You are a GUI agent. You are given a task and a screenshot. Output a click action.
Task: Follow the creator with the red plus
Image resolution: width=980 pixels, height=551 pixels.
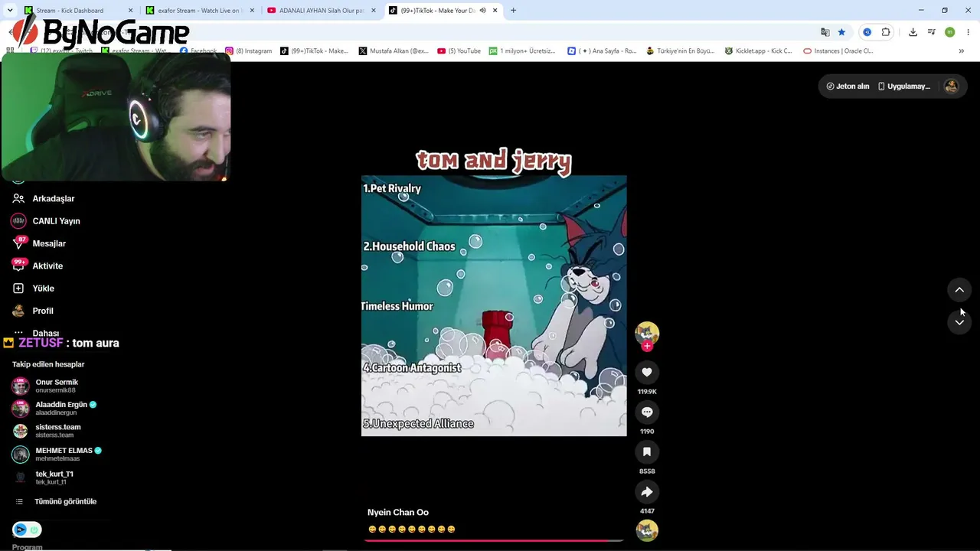tap(647, 346)
